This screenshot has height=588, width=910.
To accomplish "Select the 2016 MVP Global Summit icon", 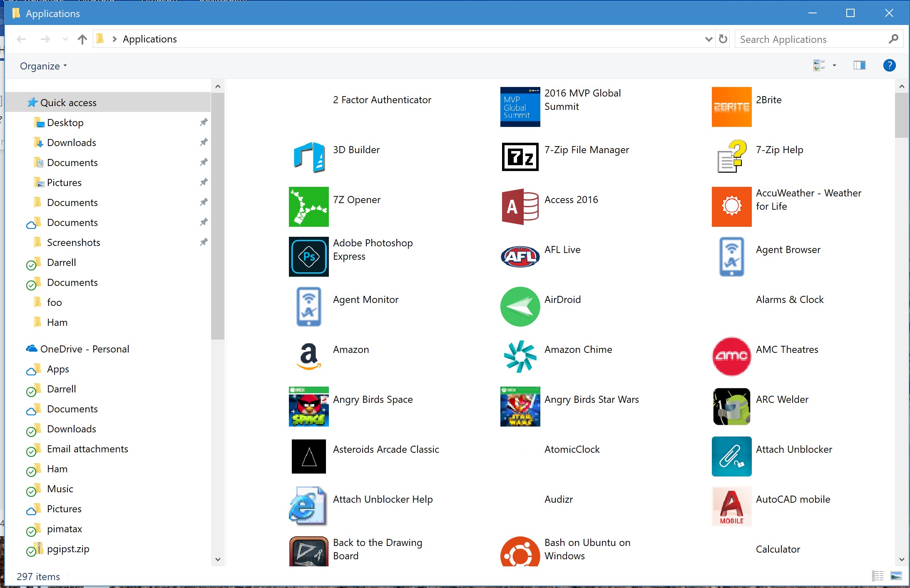I will tap(520, 107).
